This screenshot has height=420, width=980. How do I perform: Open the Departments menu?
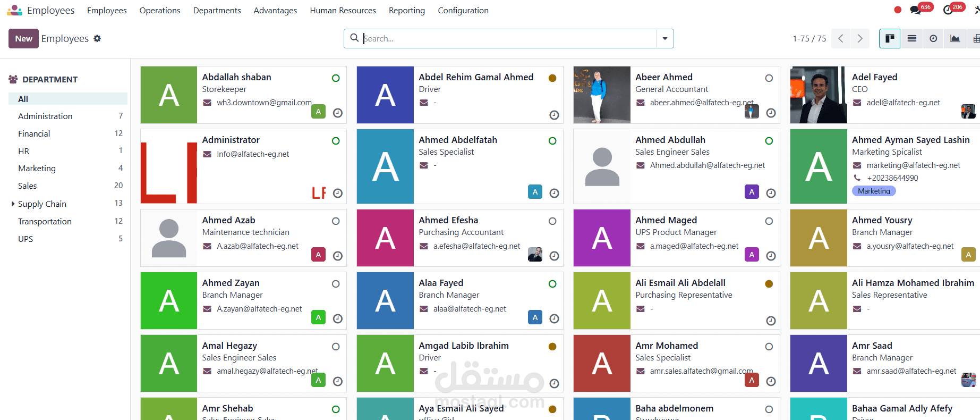[217, 10]
